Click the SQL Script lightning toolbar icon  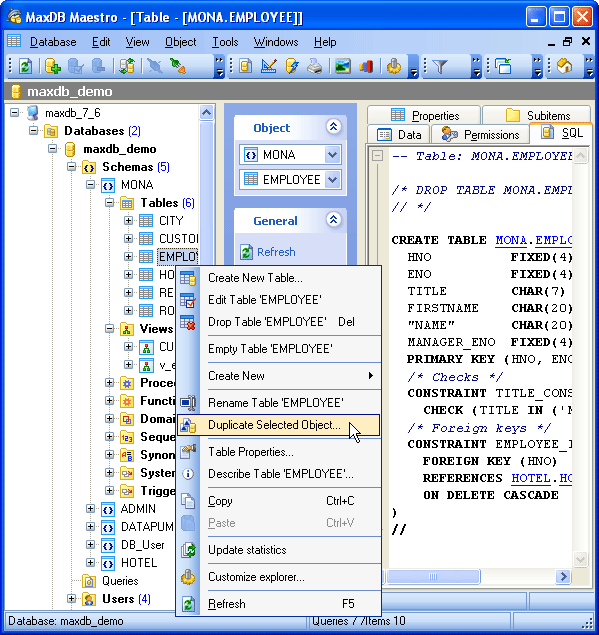pos(292,66)
